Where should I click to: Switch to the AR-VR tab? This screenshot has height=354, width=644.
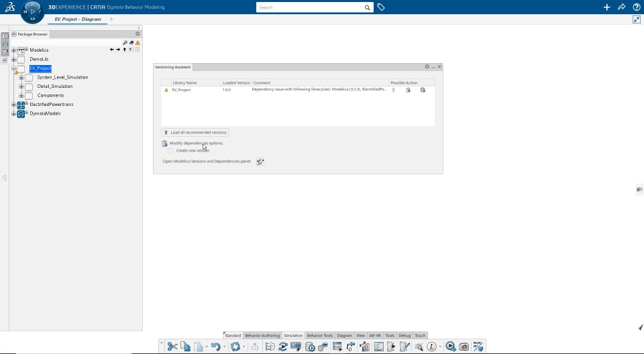coord(374,335)
